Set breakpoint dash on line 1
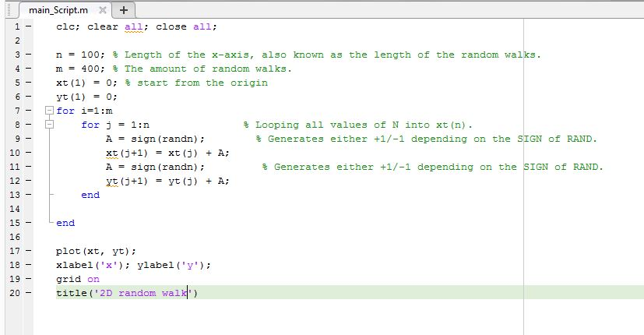Image resolution: width=644 pixels, height=335 pixels. point(28,26)
